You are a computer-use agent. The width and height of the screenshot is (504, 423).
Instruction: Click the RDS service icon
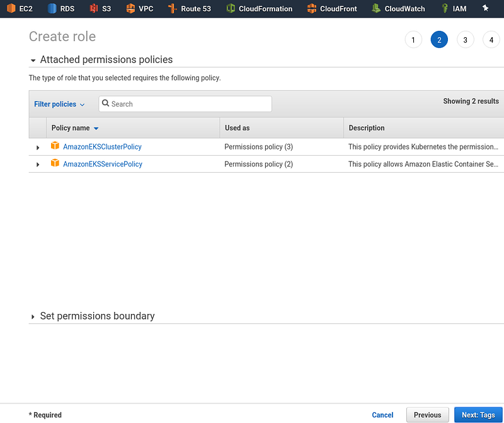(52, 8)
